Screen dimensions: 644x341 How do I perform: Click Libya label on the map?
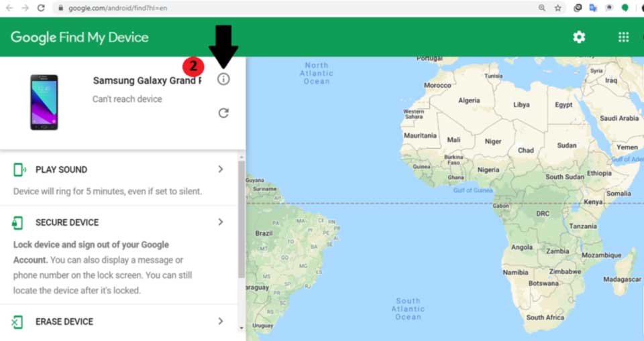pyautogui.click(x=521, y=105)
